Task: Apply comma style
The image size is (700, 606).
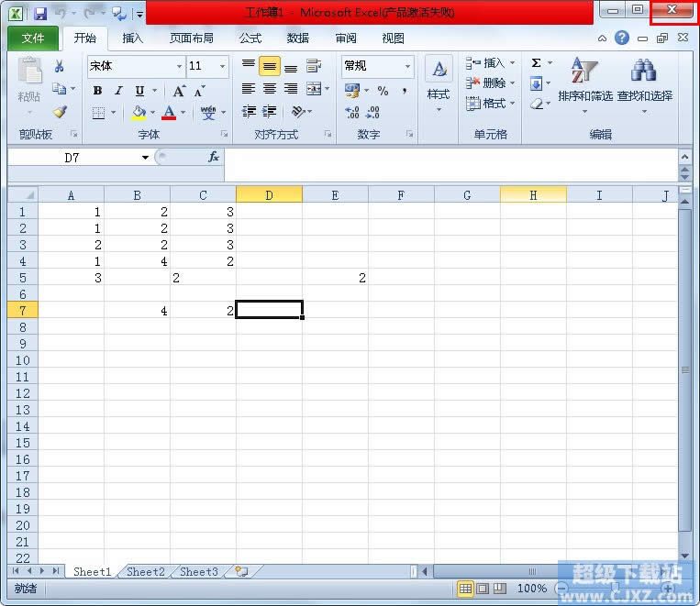Action: [404, 91]
